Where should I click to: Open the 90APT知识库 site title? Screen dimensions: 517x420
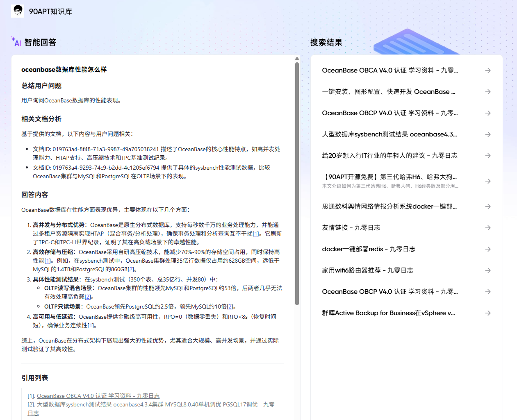(50, 11)
